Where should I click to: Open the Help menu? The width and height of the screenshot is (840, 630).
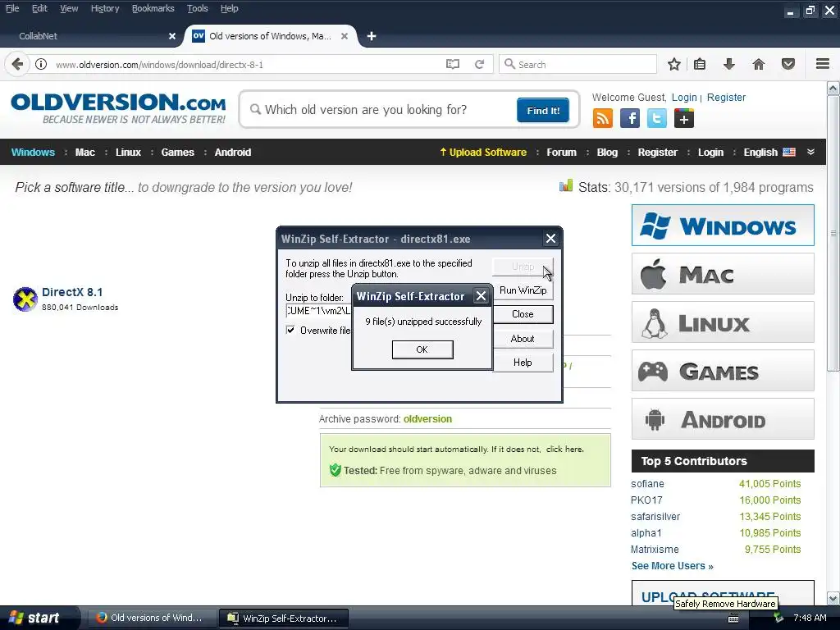pyautogui.click(x=230, y=8)
